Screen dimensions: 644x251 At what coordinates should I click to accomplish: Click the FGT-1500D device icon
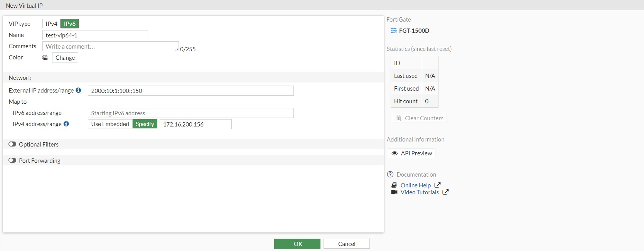tap(393, 31)
